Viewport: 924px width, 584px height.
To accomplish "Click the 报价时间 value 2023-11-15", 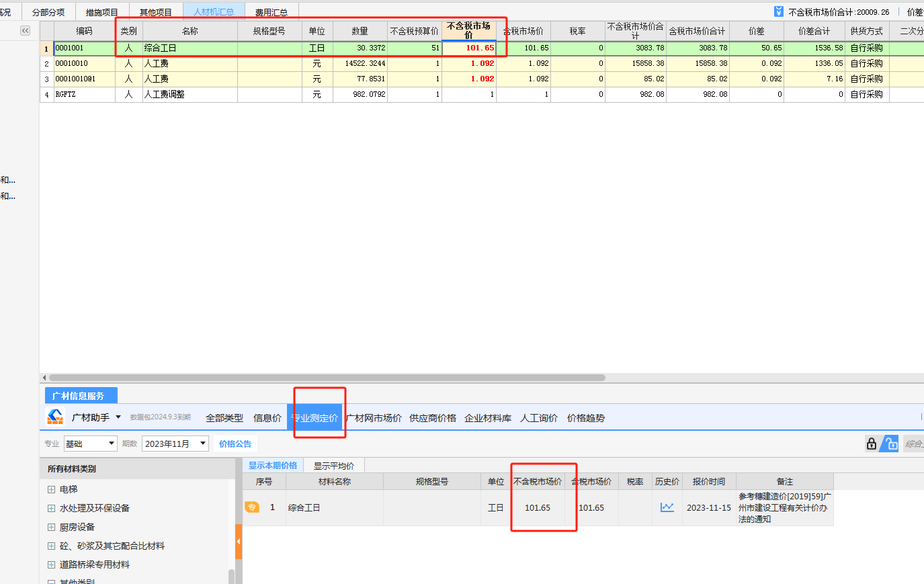I will (x=709, y=507).
